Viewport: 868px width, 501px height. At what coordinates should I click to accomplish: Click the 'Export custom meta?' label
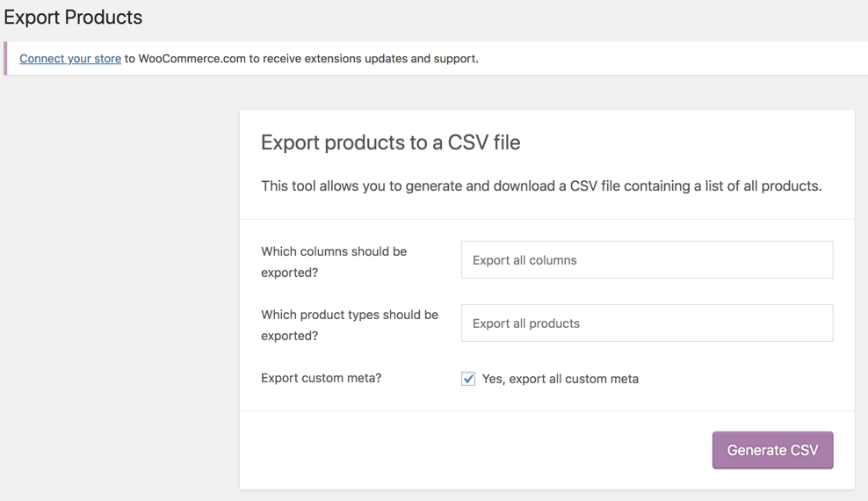click(x=321, y=378)
